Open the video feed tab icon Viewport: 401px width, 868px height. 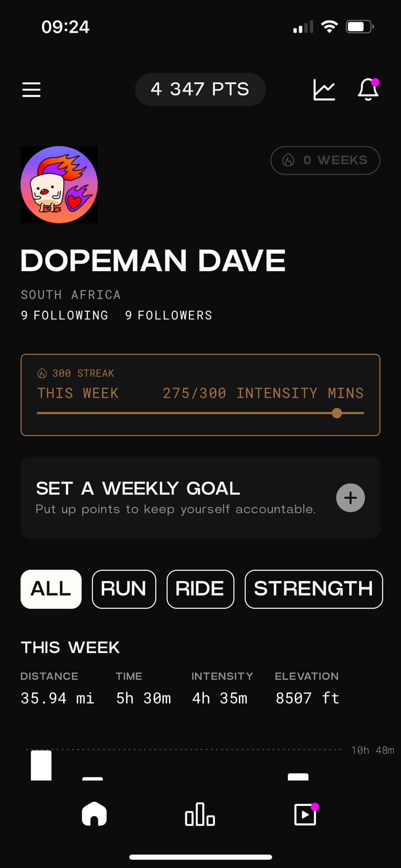click(306, 814)
